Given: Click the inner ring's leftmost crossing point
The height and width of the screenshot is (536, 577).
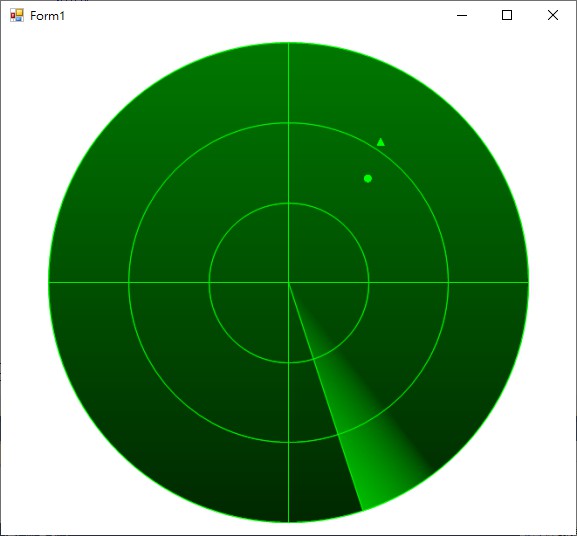Looking at the screenshot, I should point(209,283).
